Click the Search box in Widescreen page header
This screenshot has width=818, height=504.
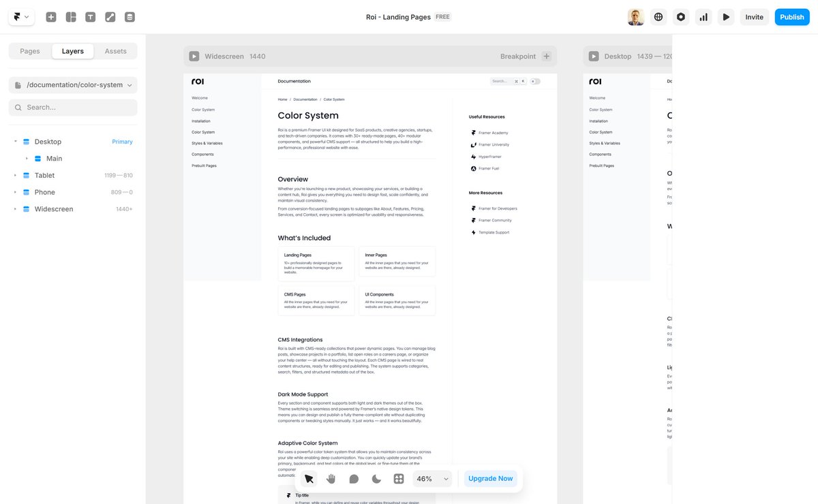[x=508, y=81]
